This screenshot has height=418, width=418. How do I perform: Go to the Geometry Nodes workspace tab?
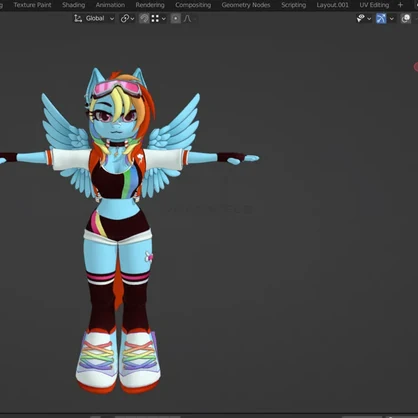point(246,5)
